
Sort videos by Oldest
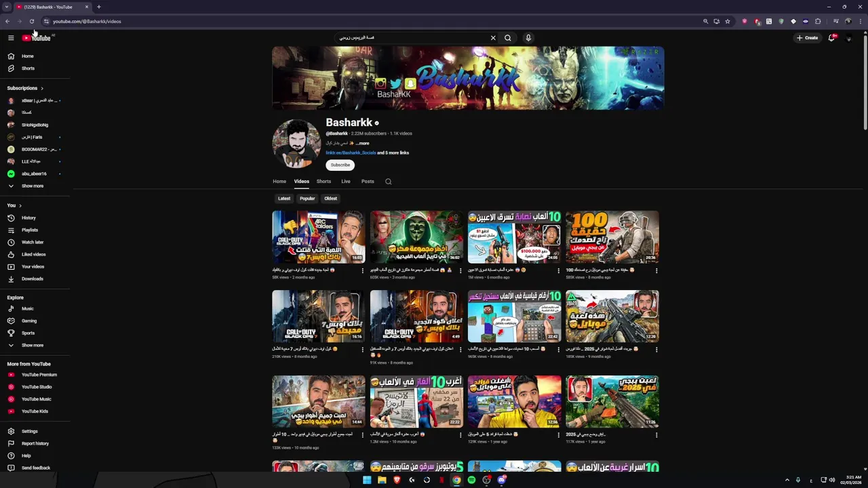click(x=330, y=199)
